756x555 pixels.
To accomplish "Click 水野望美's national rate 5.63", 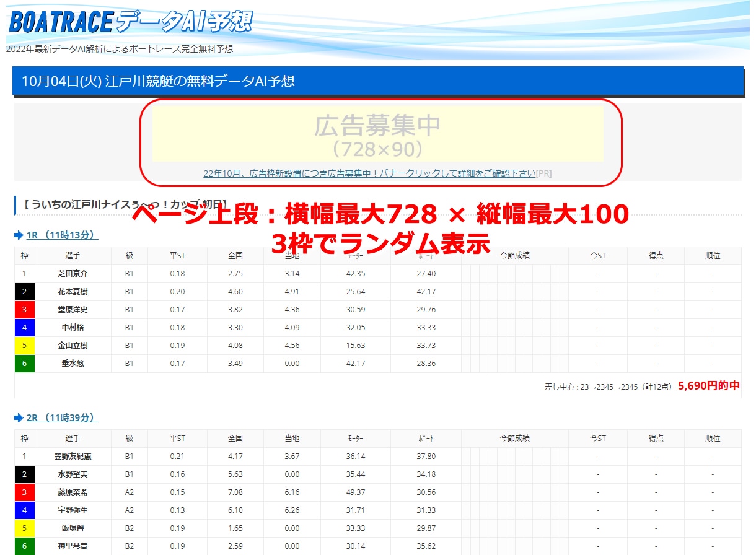I will (235, 474).
